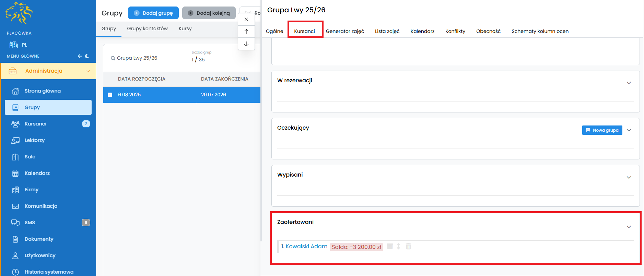Screen dimensions: 644x276
Task: Expand the Wypisani section chevron
Action: pyautogui.click(x=629, y=177)
